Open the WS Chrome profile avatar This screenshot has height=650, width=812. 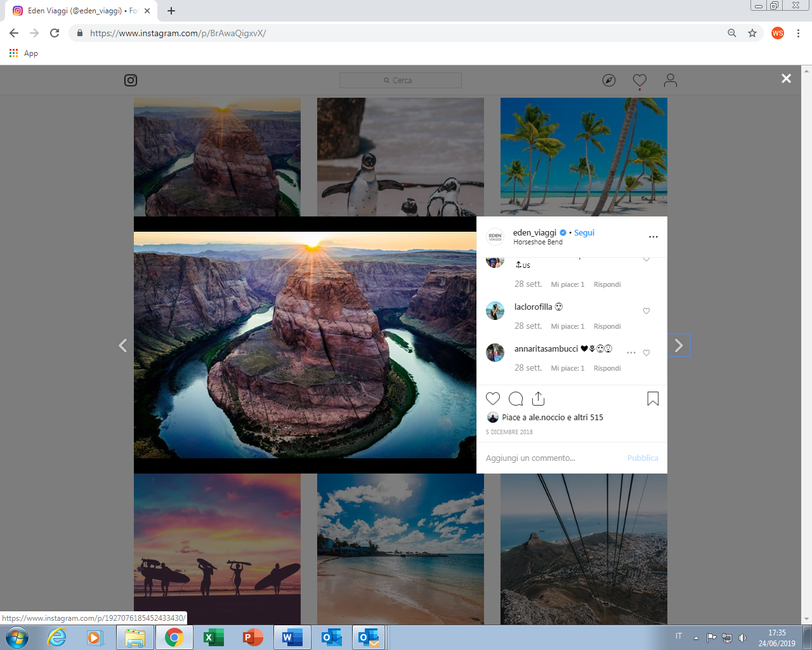778,33
